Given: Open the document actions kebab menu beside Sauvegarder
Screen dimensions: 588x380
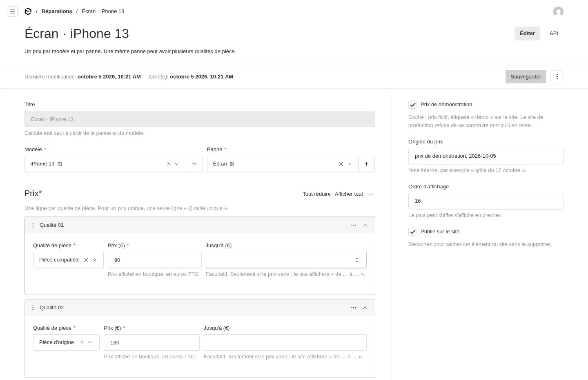Looking at the screenshot, I should (557, 77).
